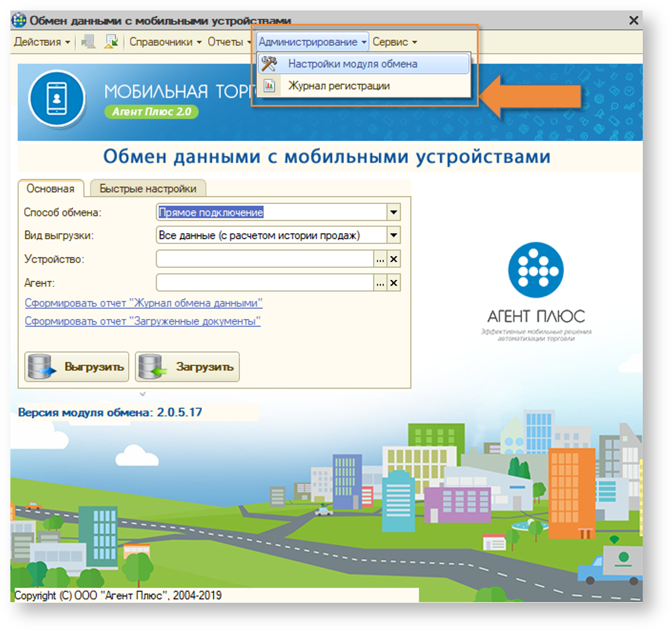Click the Агент Плюс dotted circle logo
672x632 pixels.
536,270
